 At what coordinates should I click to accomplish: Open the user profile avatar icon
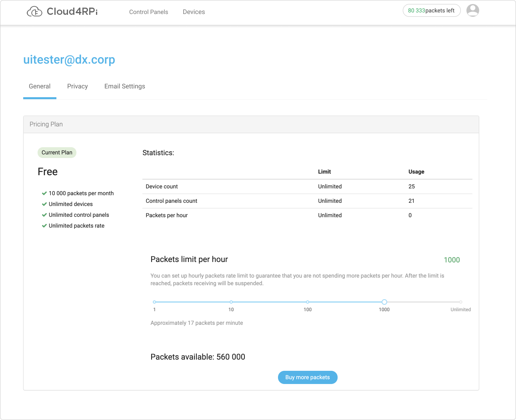[473, 10]
